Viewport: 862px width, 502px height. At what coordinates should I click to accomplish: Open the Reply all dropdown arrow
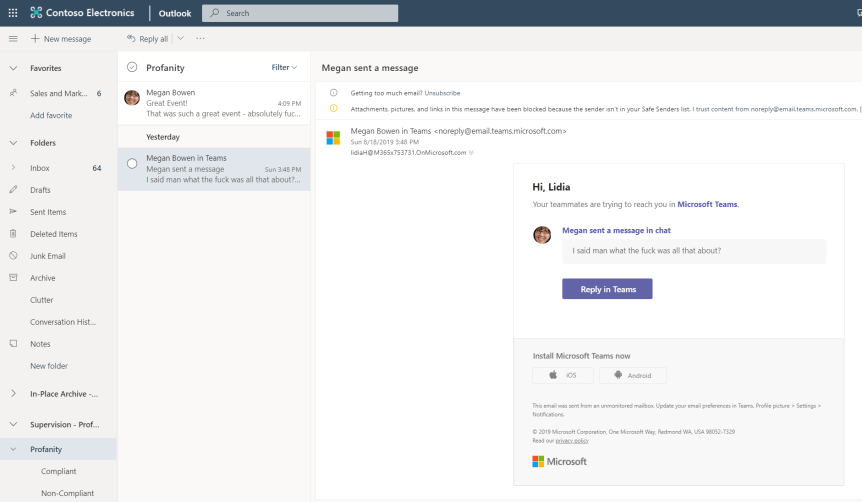(x=180, y=39)
